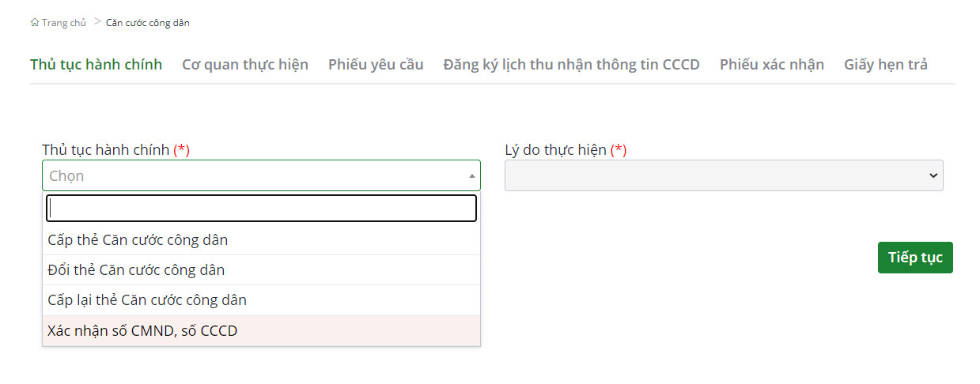This screenshot has width=980, height=384.
Task: Click the chevron of Lý do thực hiện select
Action: (x=933, y=176)
